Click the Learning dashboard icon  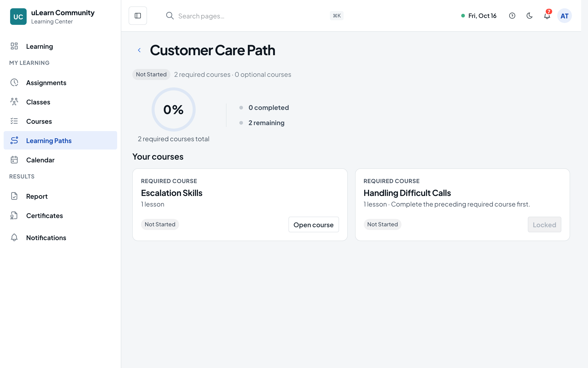point(14,46)
